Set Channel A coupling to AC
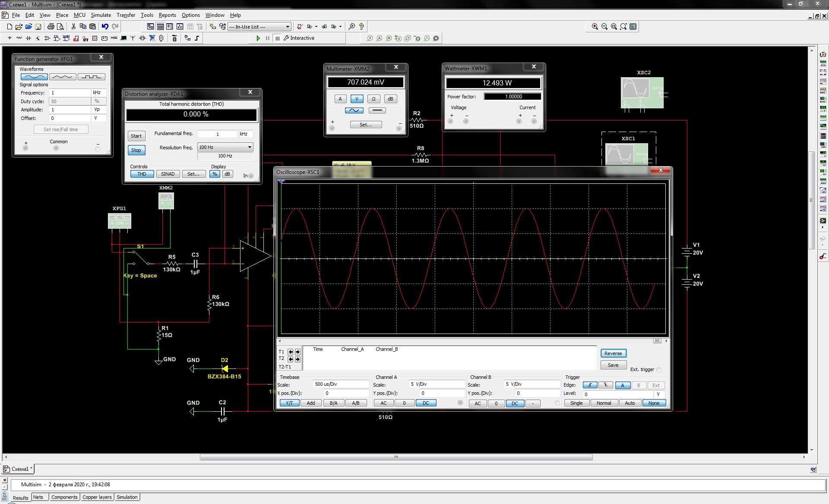 pyautogui.click(x=383, y=403)
